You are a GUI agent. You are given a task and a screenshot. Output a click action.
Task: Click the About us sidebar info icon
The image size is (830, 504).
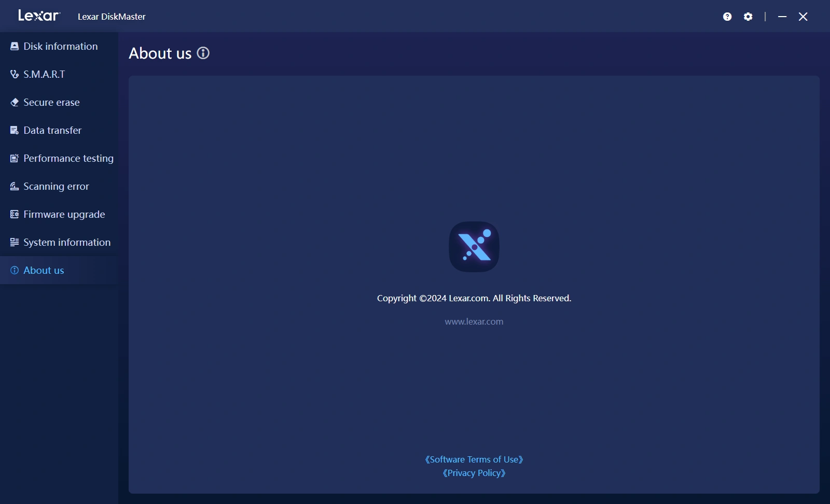tap(15, 270)
